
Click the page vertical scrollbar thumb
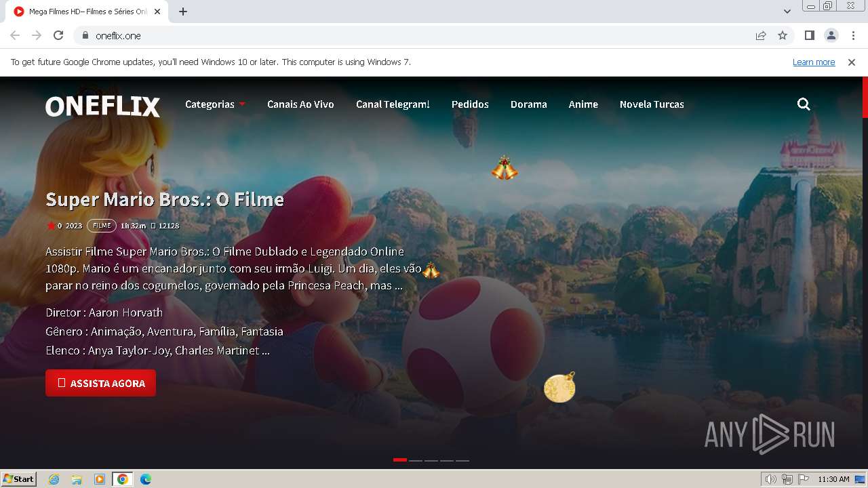coord(865,98)
